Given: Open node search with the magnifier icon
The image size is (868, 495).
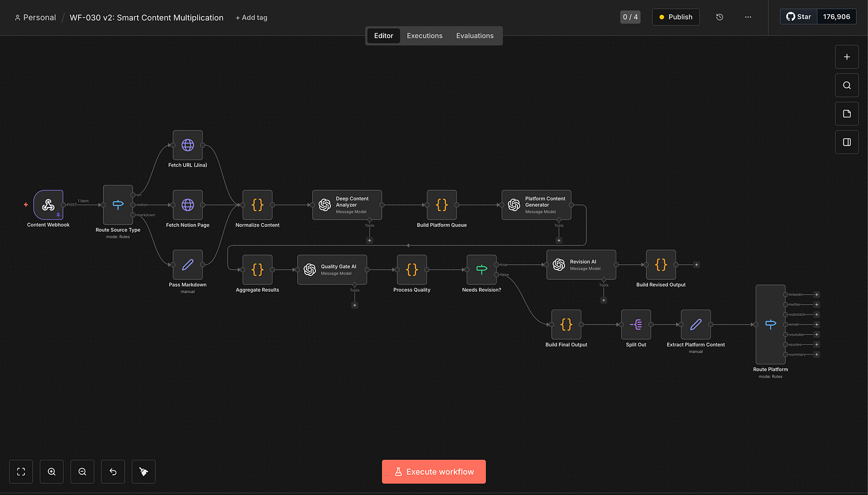Looking at the screenshot, I should [x=847, y=85].
